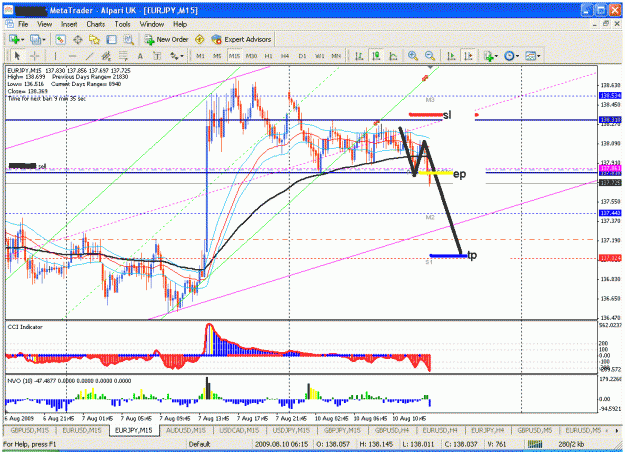
Task: Open the Help menu
Action: coord(180,24)
